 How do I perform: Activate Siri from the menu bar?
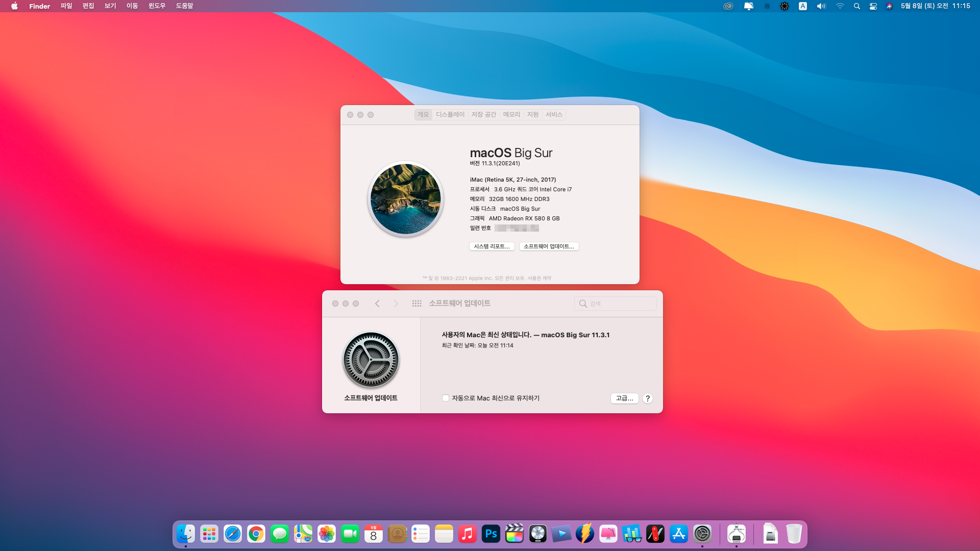[x=889, y=6]
